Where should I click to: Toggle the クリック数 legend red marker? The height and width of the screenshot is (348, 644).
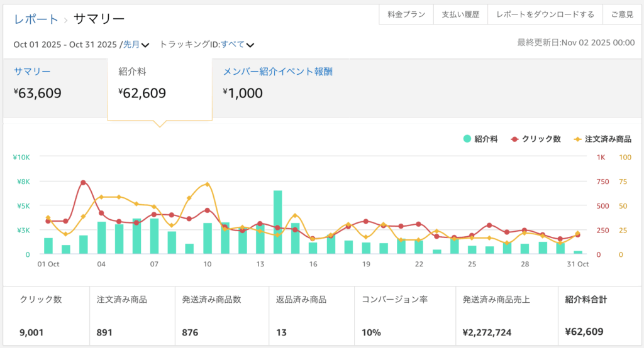pyautogui.click(x=514, y=139)
